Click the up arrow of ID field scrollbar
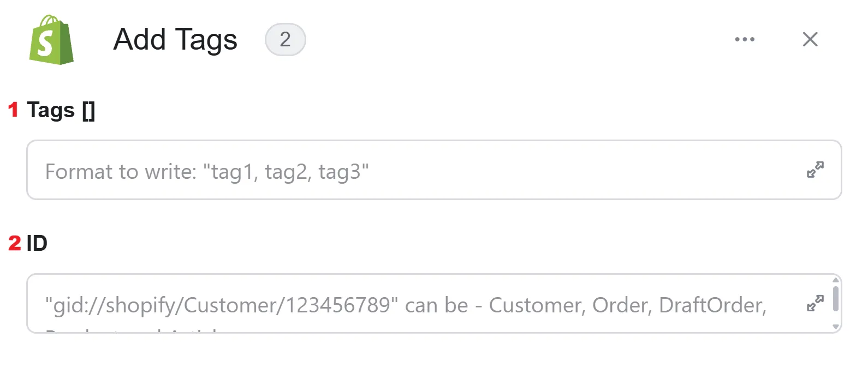The width and height of the screenshot is (868, 374). click(x=836, y=280)
